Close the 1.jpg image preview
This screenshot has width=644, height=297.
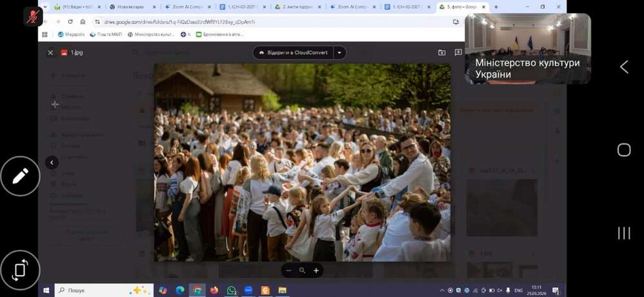[x=50, y=53]
